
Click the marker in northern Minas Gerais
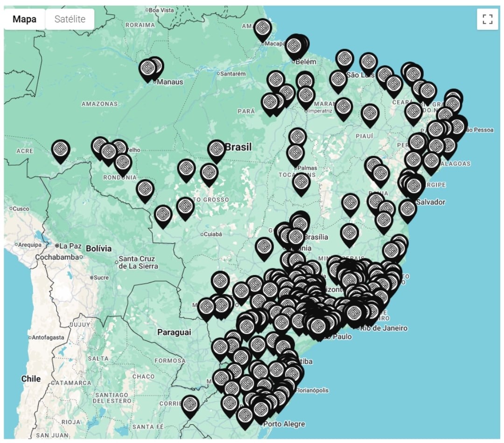point(349,234)
